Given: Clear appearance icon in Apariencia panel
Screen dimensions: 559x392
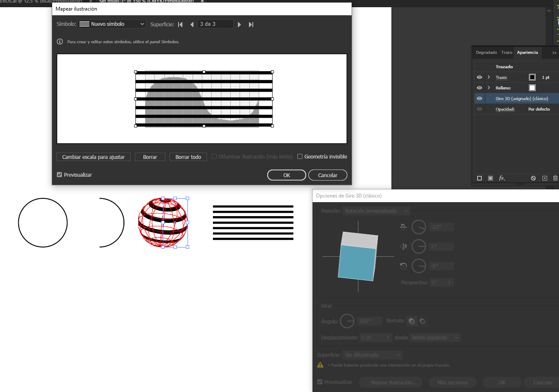Looking at the screenshot, I should point(533,178).
